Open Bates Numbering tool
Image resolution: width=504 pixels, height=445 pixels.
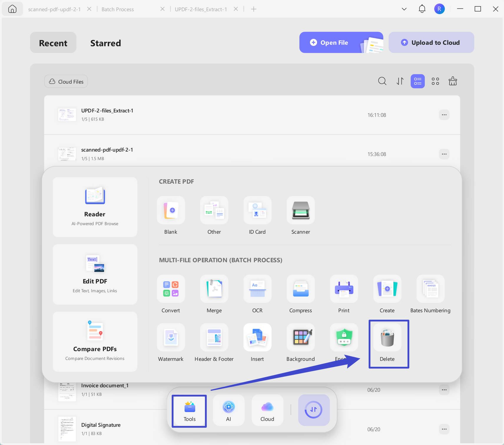coord(430,289)
